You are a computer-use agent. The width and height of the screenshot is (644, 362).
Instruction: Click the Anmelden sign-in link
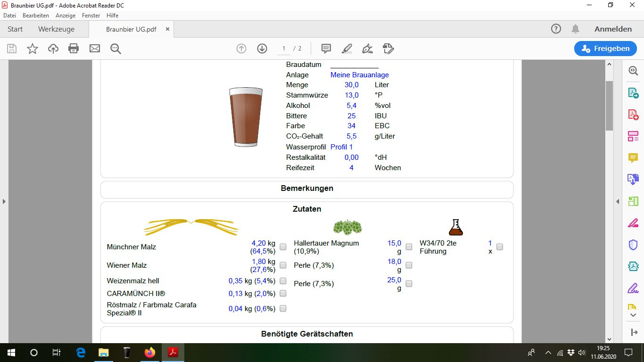[613, 29]
